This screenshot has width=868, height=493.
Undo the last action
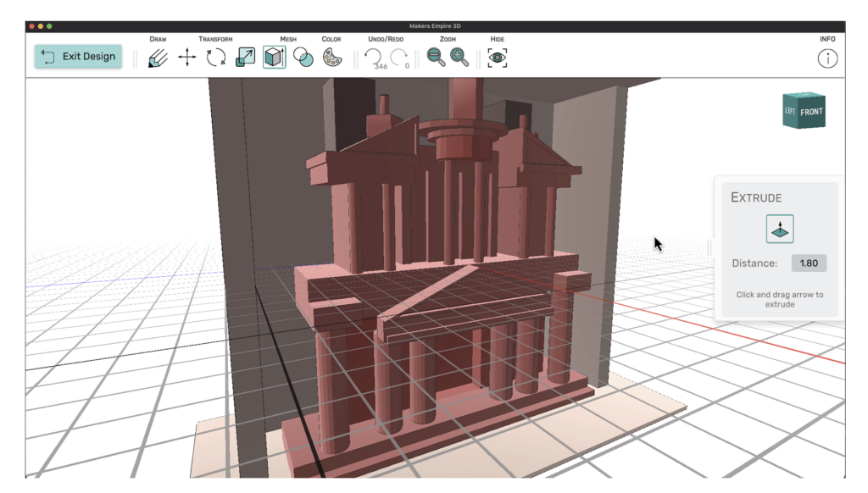(x=374, y=58)
